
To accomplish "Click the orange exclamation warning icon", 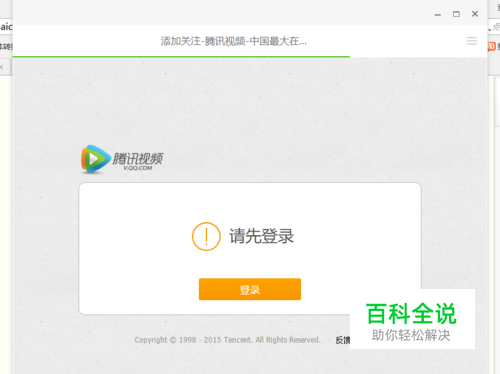I will (x=206, y=236).
